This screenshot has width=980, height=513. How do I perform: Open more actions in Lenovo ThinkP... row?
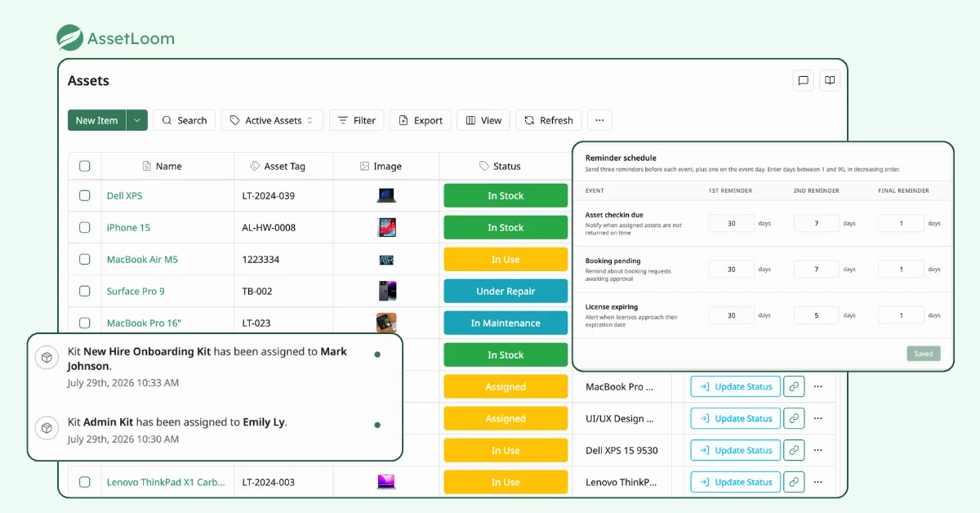click(x=817, y=482)
